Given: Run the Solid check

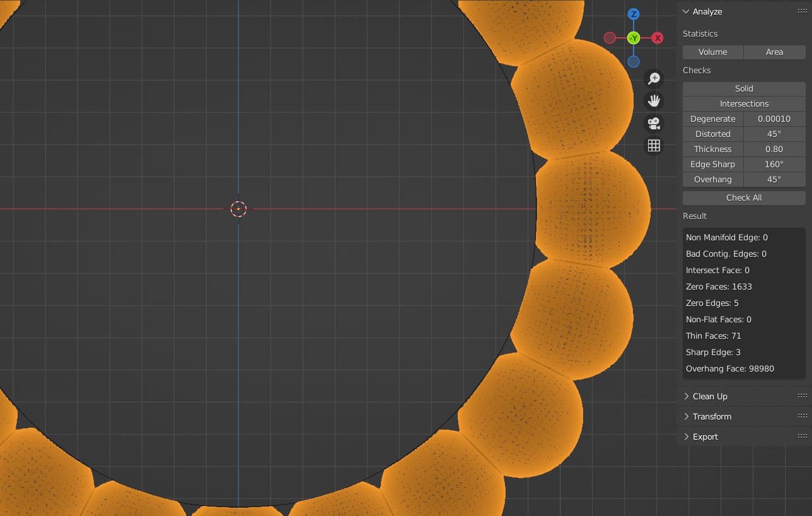Looking at the screenshot, I should tap(744, 88).
